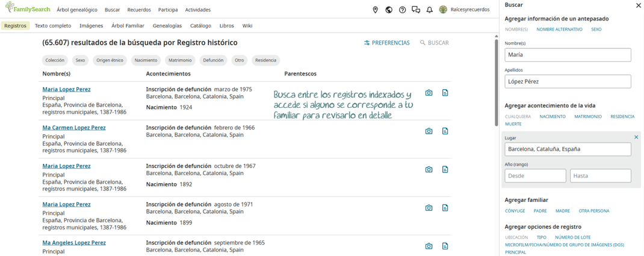Expand the Sexo filter chip
Screen dimensions: 644x256
pos(80,60)
